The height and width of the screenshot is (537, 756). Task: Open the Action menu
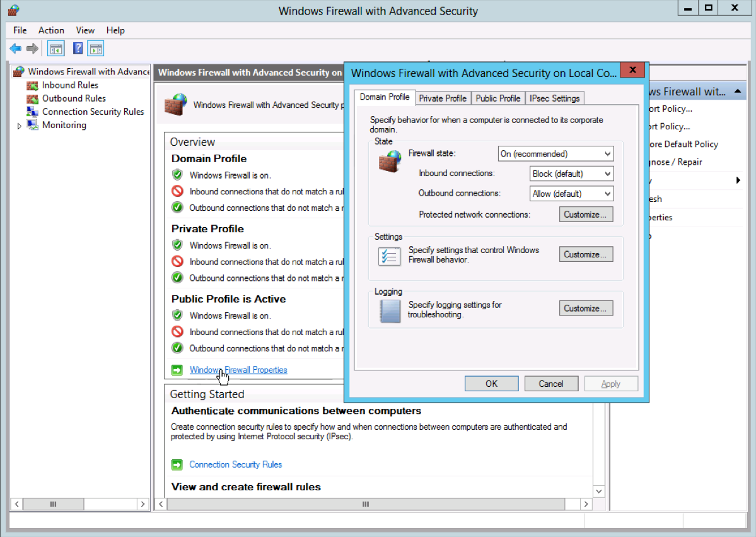pos(51,30)
